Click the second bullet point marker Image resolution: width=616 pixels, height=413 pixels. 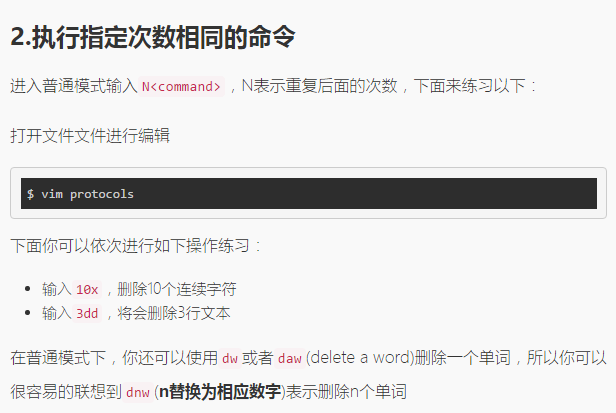(28, 313)
